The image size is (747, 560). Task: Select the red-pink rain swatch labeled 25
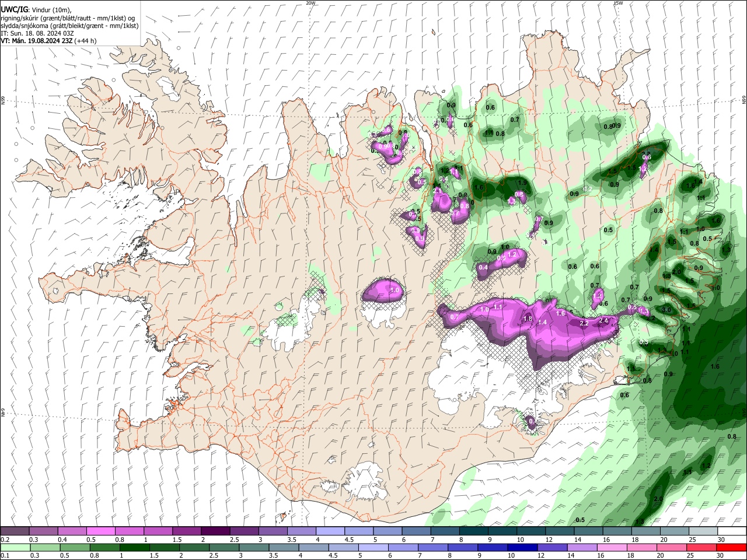(x=701, y=547)
